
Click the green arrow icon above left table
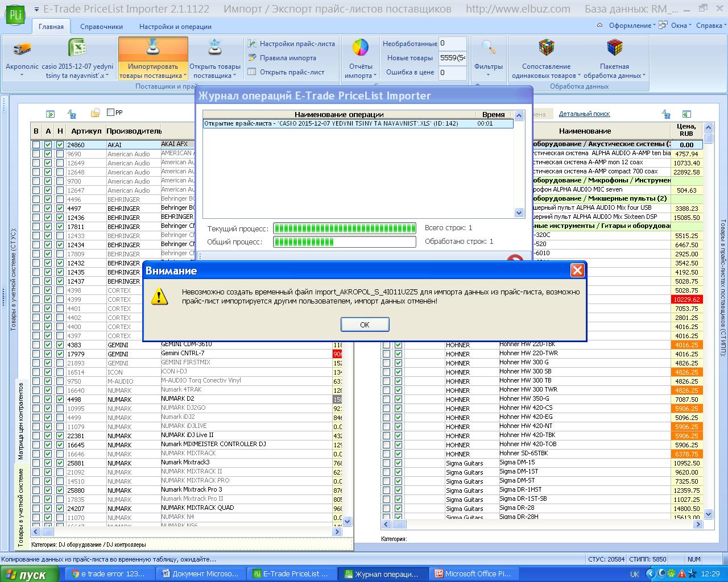point(51,114)
